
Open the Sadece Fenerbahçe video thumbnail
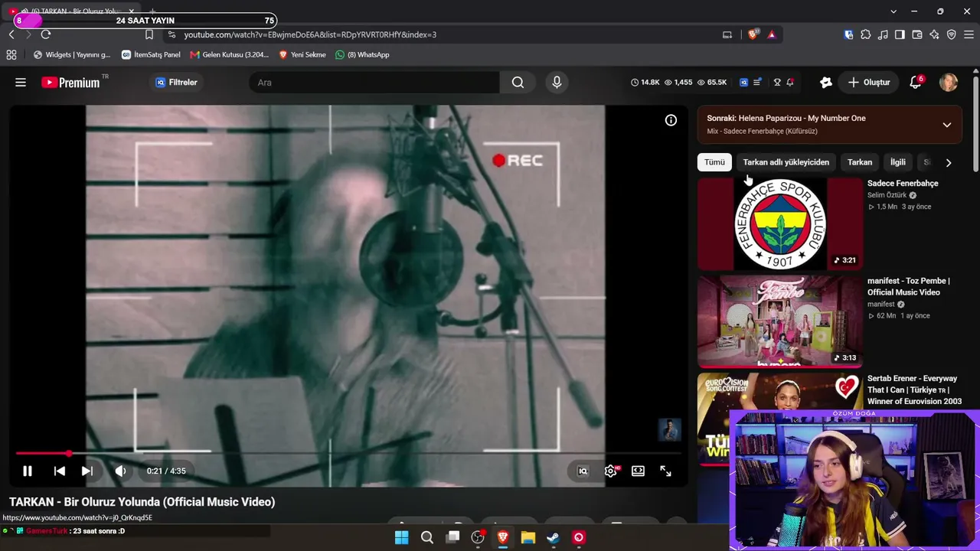click(780, 224)
